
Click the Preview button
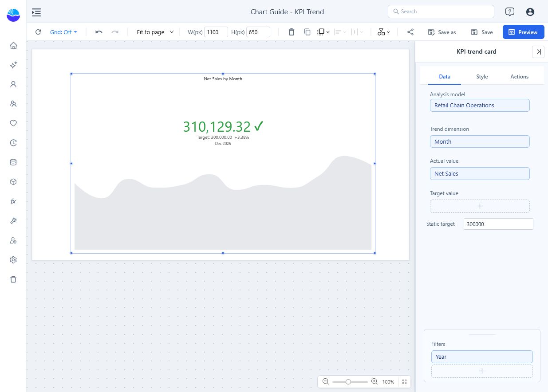pos(524,32)
